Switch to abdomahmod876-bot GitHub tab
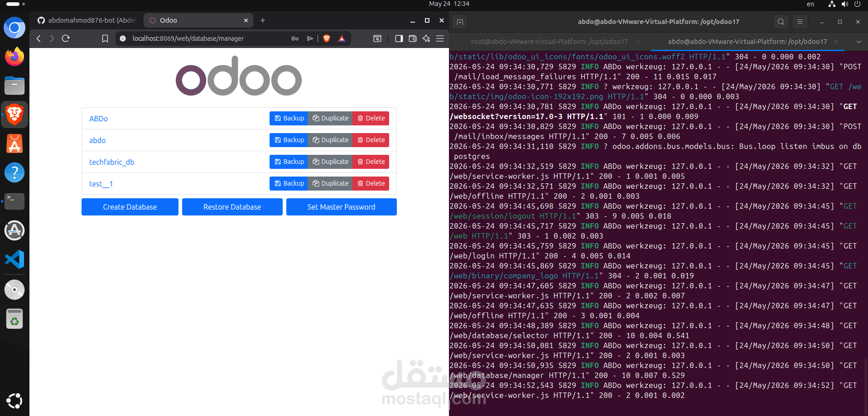This screenshot has width=868, height=416. [x=86, y=20]
